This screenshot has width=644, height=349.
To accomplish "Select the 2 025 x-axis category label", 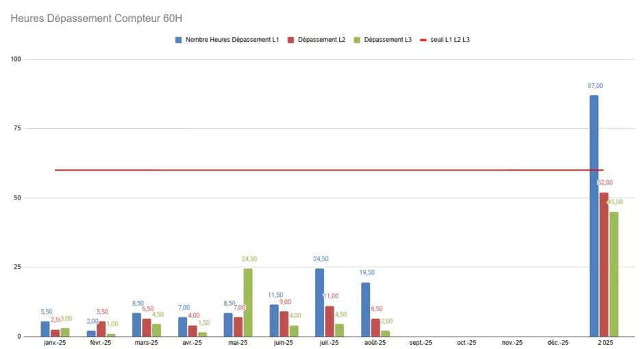I will coord(604,342).
